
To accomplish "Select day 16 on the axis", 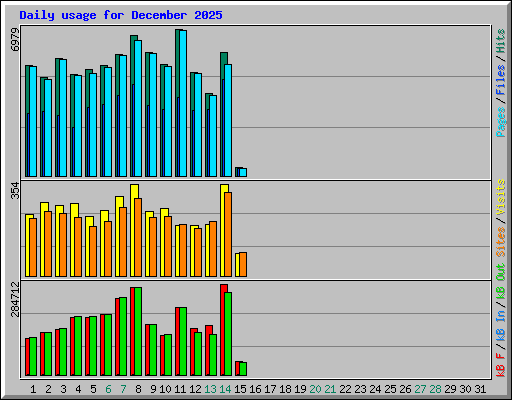I will [x=255, y=389].
